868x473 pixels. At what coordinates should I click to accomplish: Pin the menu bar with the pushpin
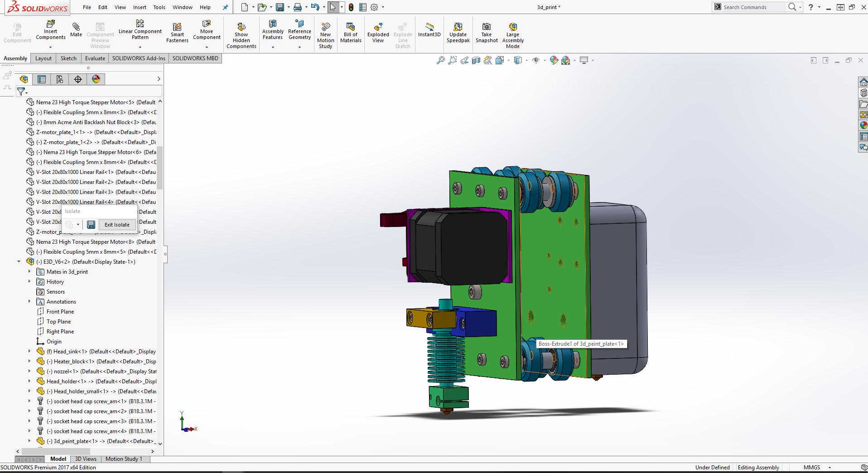225,7
